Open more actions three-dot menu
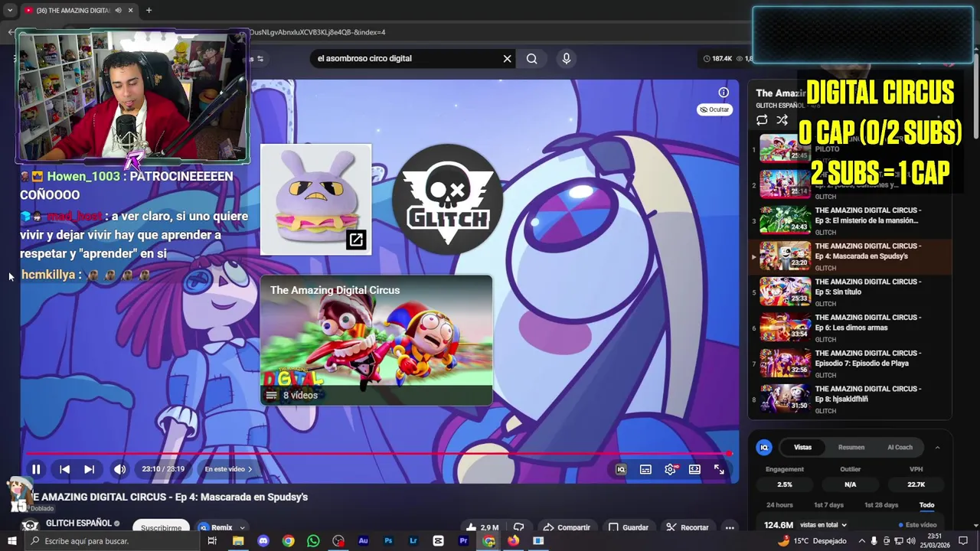The image size is (980, 551). pos(730,527)
